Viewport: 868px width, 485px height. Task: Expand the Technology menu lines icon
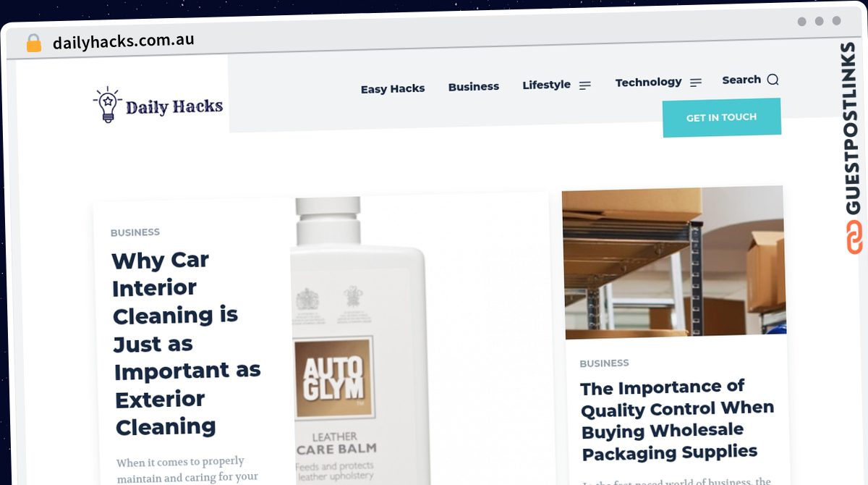tap(696, 83)
